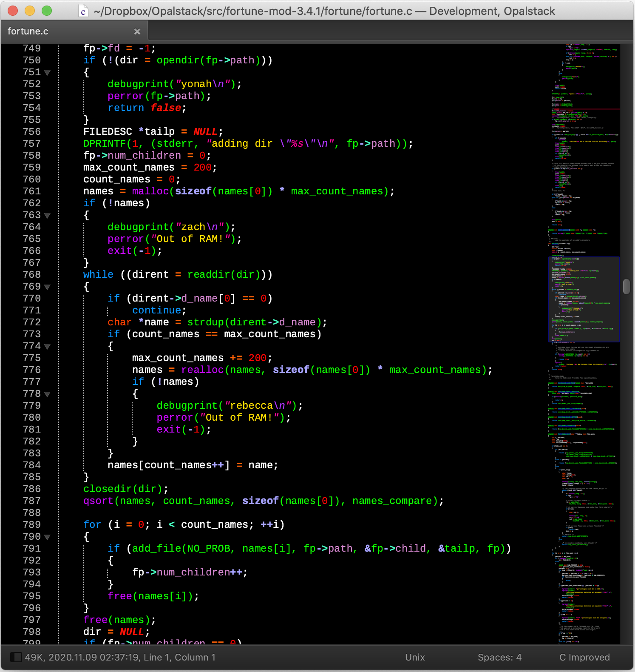Image resolution: width=635 pixels, height=672 pixels.
Task: Fold the while loop at line 769
Action: pyautogui.click(x=48, y=287)
